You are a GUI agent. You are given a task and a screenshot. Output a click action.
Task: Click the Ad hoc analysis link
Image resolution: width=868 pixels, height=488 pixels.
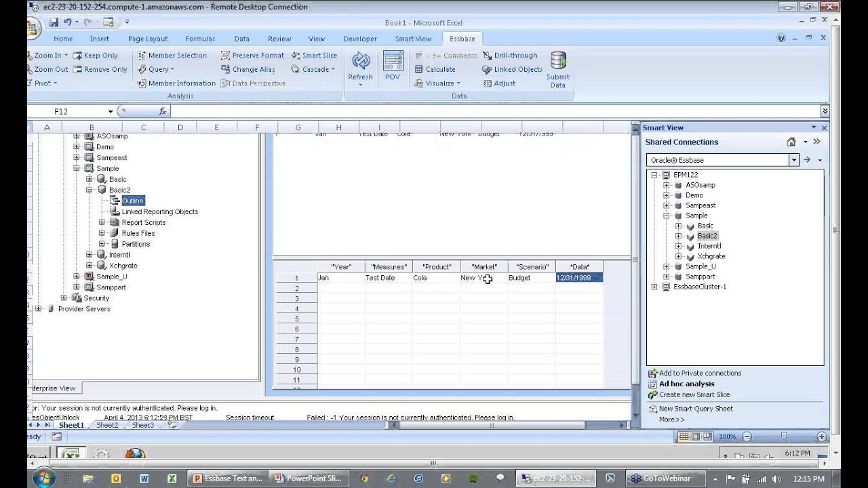point(686,384)
